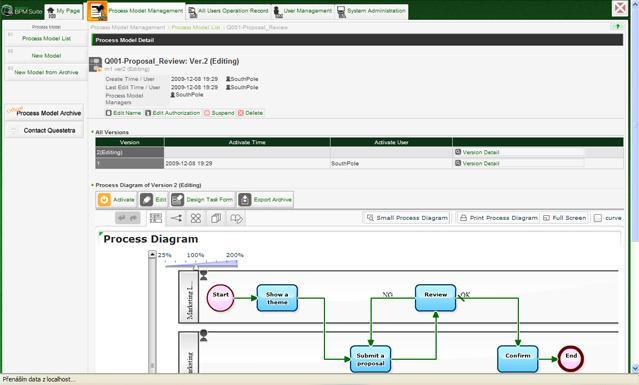Image resolution: width=639 pixels, height=385 pixels.
Task: Click the activate time 2009-12-08 19:29 cell
Action: point(247,163)
